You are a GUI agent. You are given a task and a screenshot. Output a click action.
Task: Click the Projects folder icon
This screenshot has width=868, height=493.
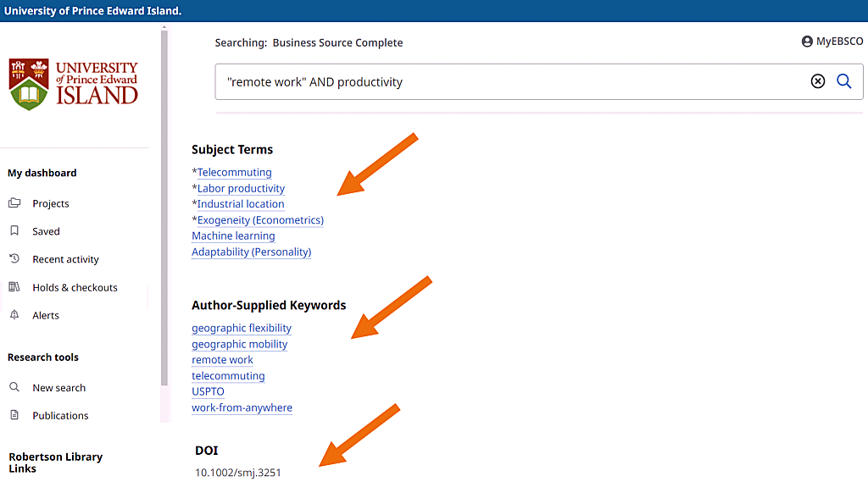[x=14, y=203]
